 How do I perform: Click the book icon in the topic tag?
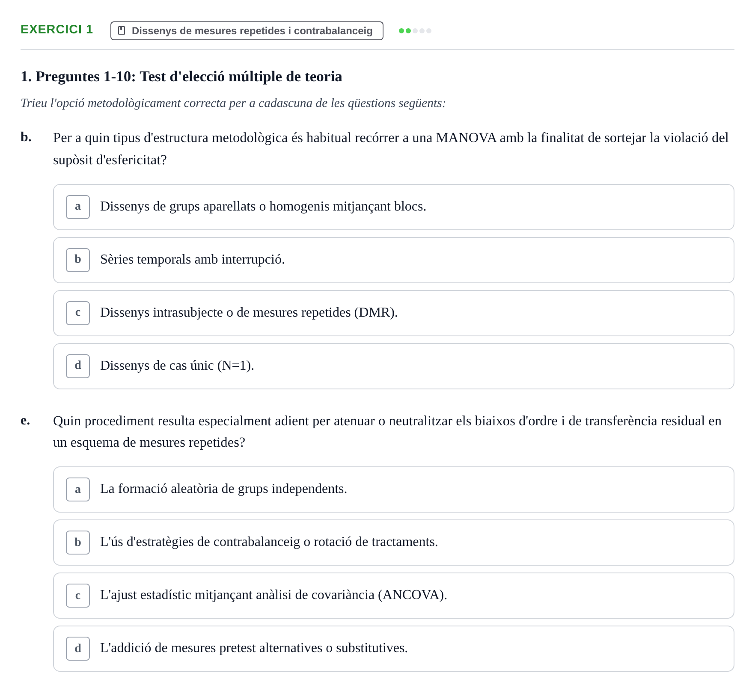(x=122, y=31)
